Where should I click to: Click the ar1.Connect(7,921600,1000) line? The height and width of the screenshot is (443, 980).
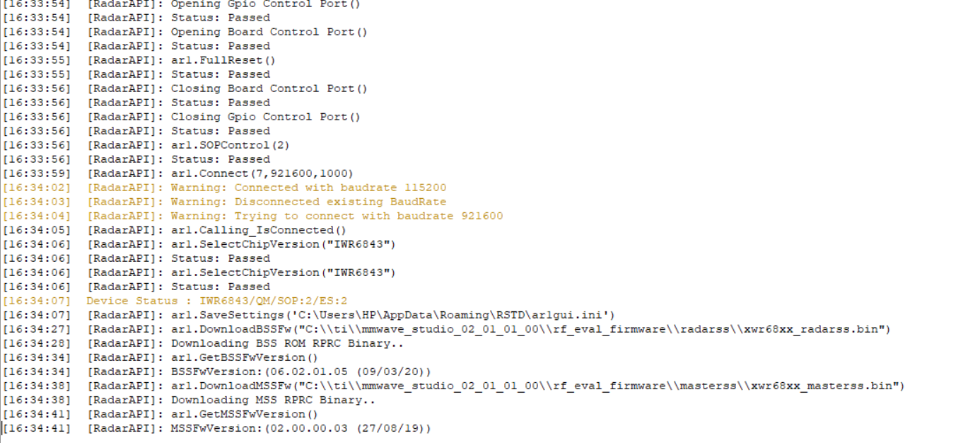tap(178, 173)
